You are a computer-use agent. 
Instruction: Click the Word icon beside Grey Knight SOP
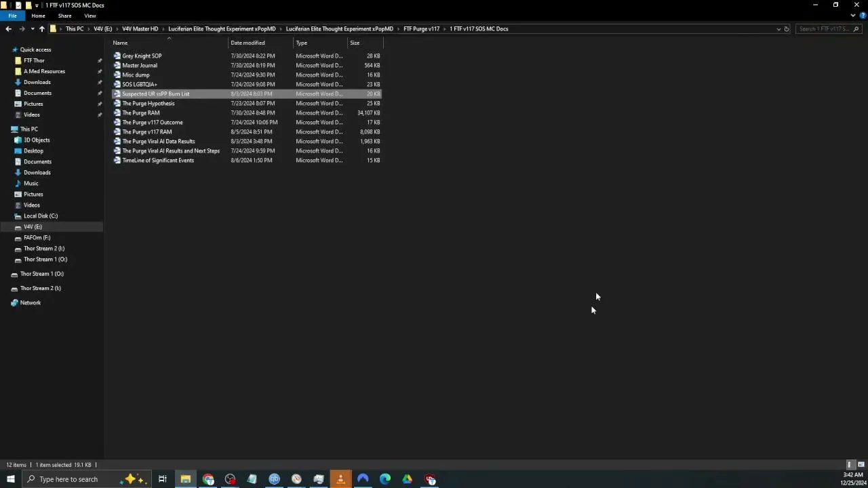click(117, 56)
